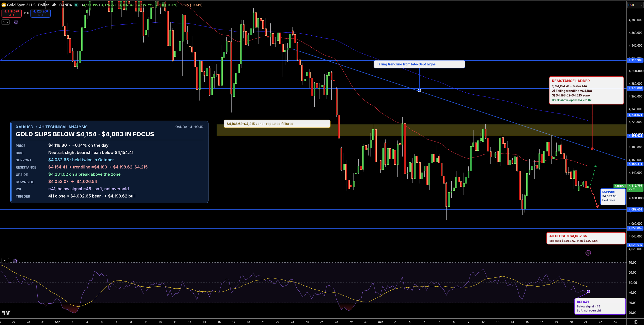Open symbol search via Gold Spot / U.S. Dollar title

28,5
